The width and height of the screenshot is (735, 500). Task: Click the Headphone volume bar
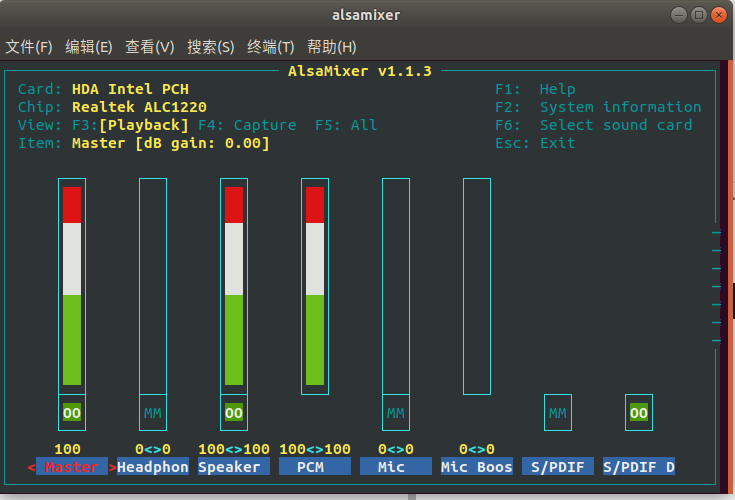pos(153,286)
